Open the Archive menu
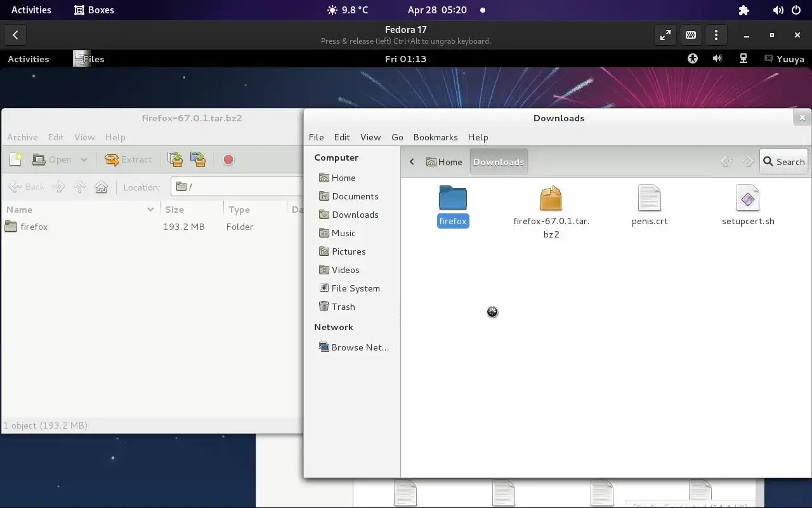812x508 pixels. point(22,137)
